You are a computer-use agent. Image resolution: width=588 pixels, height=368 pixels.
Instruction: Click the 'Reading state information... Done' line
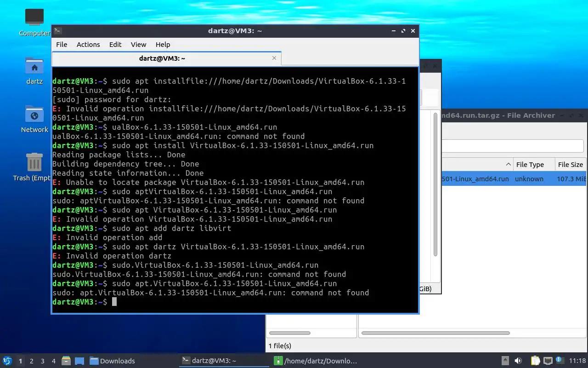[128, 173]
